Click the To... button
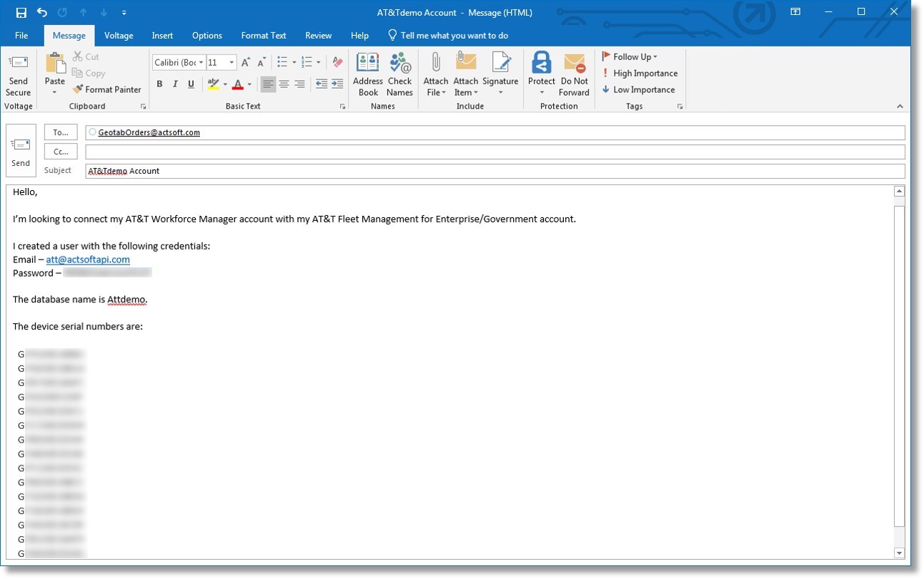Viewport: 924px width, 579px height. click(61, 132)
